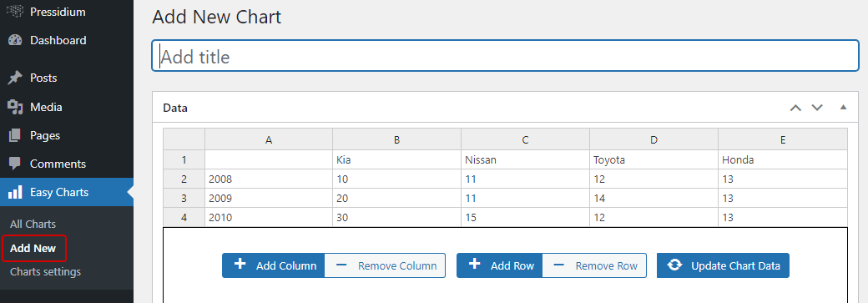Select the Kia cell in column B

pos(397,159)
